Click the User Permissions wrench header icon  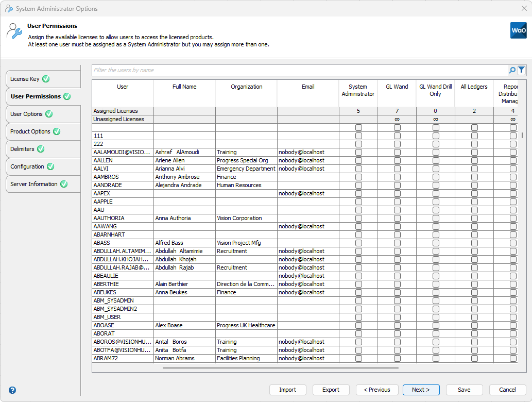click(x=14, y=31)
